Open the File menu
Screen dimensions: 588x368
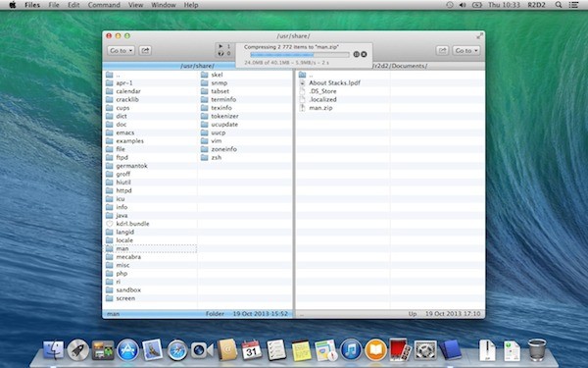click(x=54, y=5)
